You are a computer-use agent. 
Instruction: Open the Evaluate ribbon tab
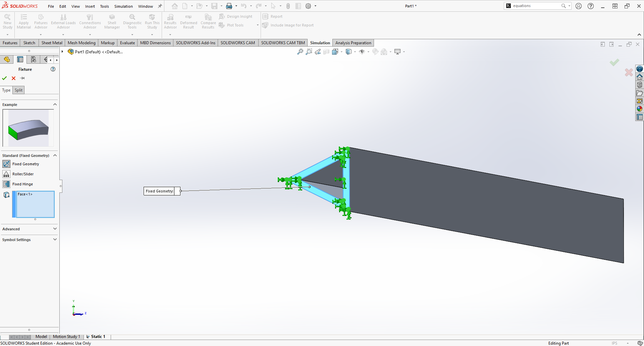click(x=127, y=43)
